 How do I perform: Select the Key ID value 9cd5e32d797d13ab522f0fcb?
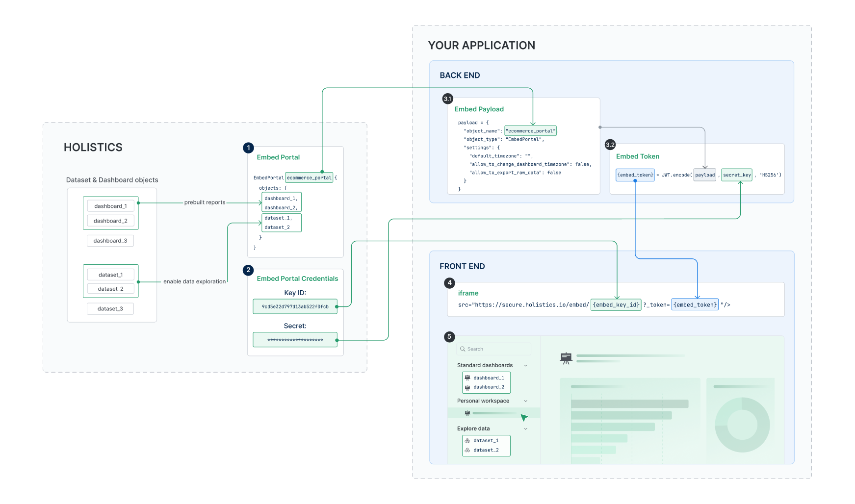click(295, 306)
